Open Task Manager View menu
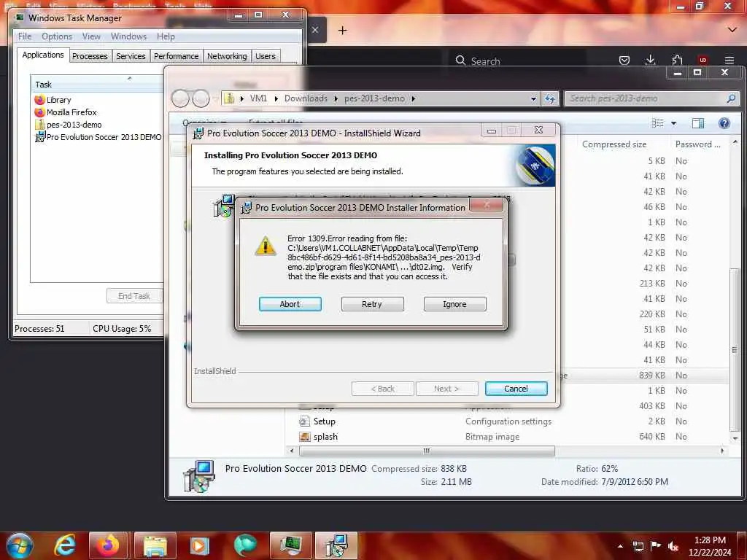This screenshot has width=747, height=560. tap(91, 36)
